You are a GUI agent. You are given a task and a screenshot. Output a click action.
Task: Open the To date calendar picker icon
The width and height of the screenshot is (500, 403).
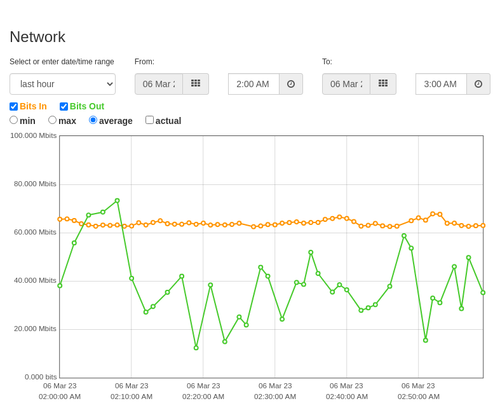tap(383, 84)
